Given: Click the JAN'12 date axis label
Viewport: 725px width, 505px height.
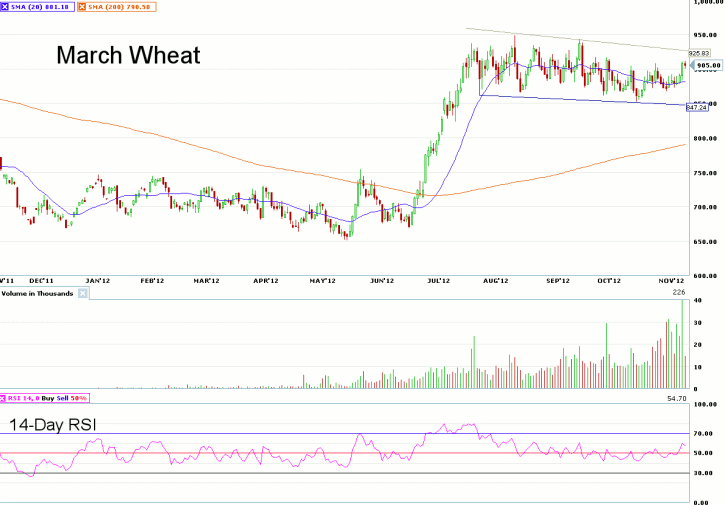Looking at the screenshot, I should [x=98, y=282].
